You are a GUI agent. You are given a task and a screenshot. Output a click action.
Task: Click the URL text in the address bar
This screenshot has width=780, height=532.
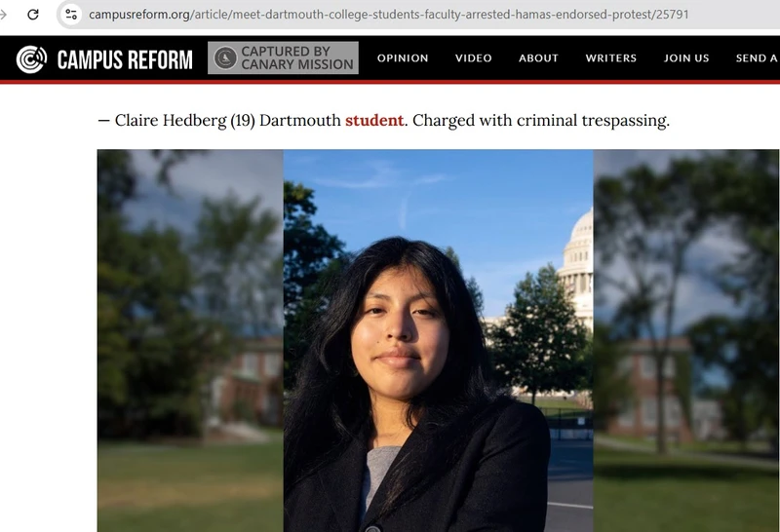tap(388, 15)
